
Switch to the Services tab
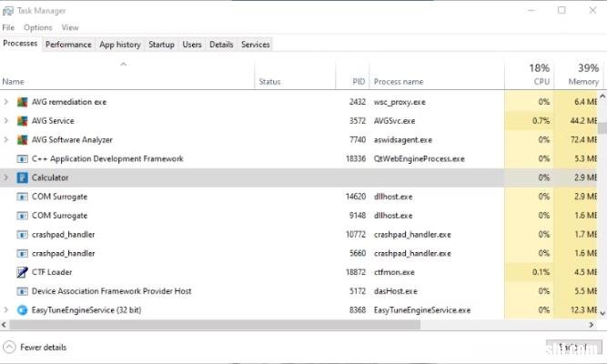point(255,45)
